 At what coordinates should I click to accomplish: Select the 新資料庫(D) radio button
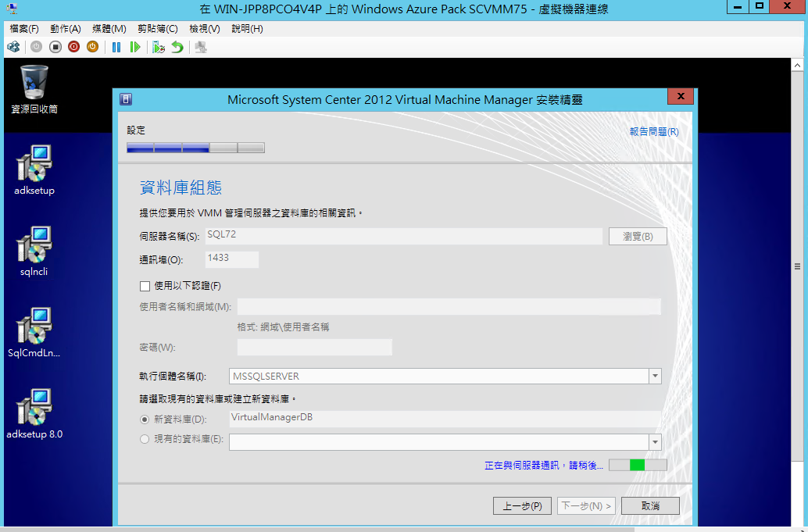tap(145, 420)
